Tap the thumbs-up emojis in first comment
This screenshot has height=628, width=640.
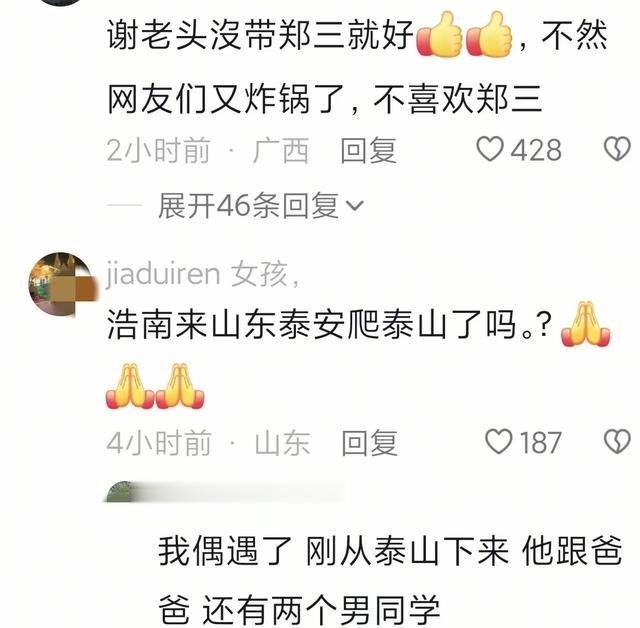coord(464,35)
